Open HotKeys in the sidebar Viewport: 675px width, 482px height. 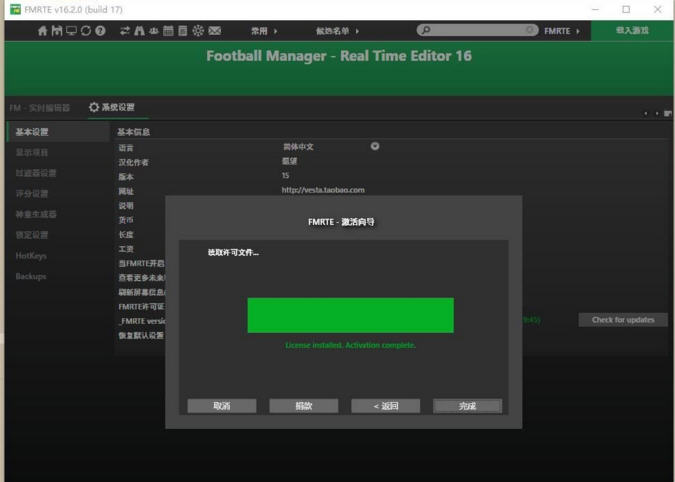31,256
